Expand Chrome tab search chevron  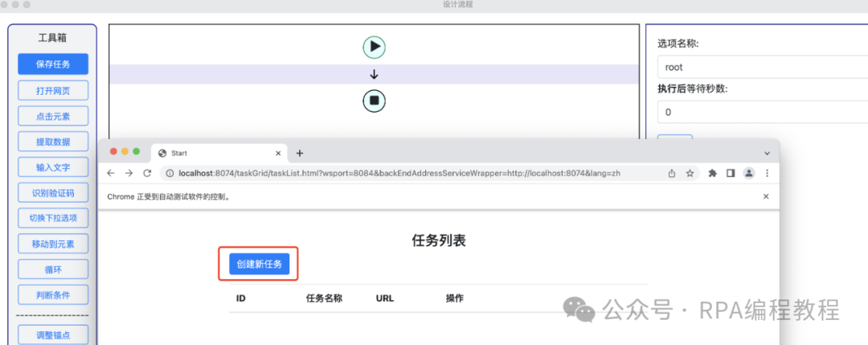coord(768,154)
